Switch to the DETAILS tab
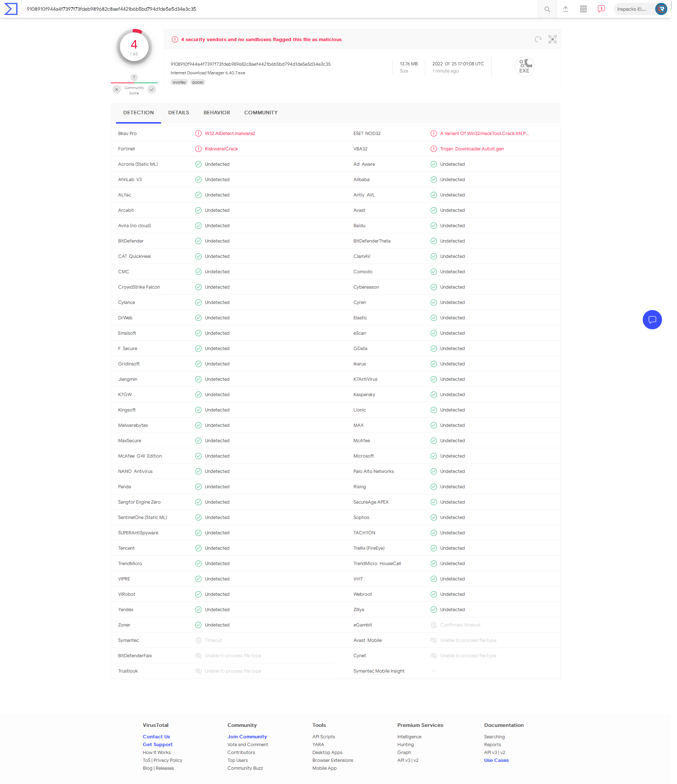Viewport: 677px width, 784px height. point(179,113)
